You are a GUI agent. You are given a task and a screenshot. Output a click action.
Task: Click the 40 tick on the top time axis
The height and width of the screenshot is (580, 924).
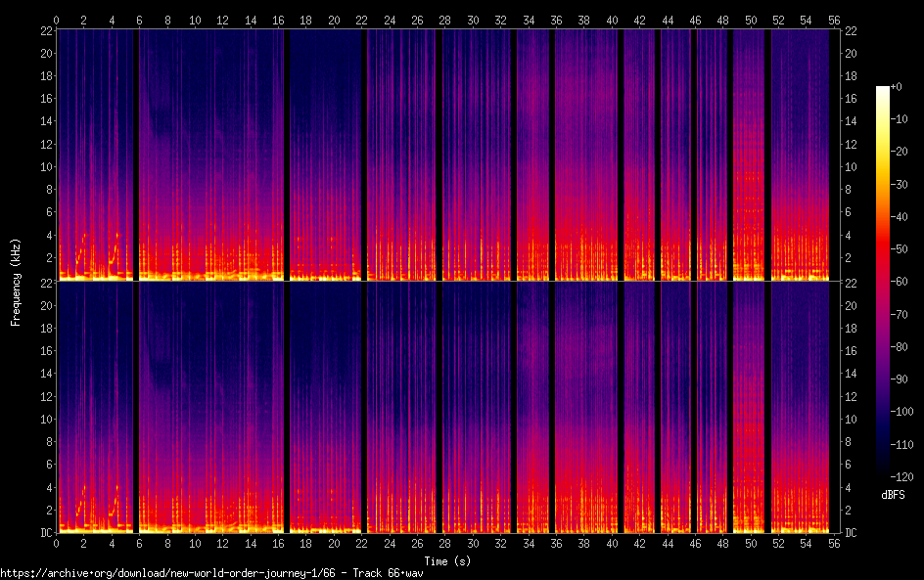(x=613, y=20)
